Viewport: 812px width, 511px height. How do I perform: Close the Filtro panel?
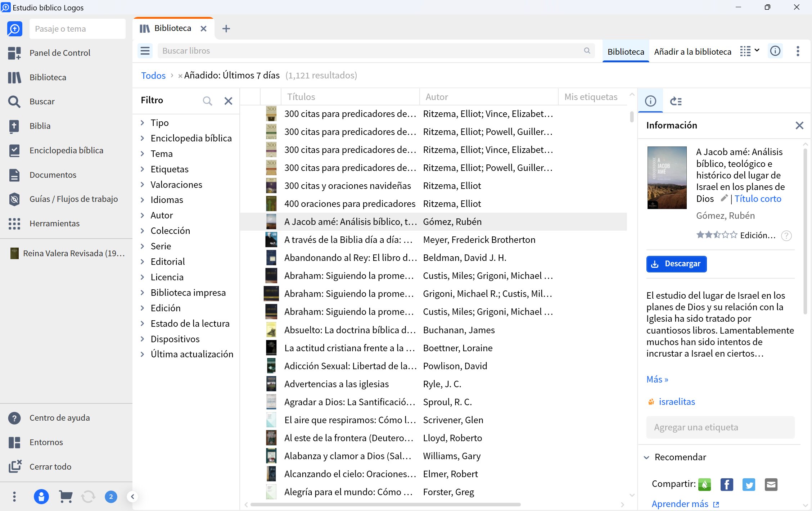(x=228, y=101)
